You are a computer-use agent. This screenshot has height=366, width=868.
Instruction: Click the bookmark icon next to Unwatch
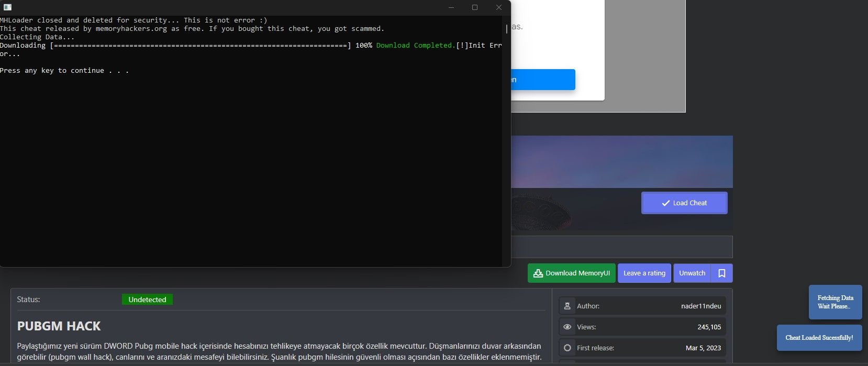[722, 273]
